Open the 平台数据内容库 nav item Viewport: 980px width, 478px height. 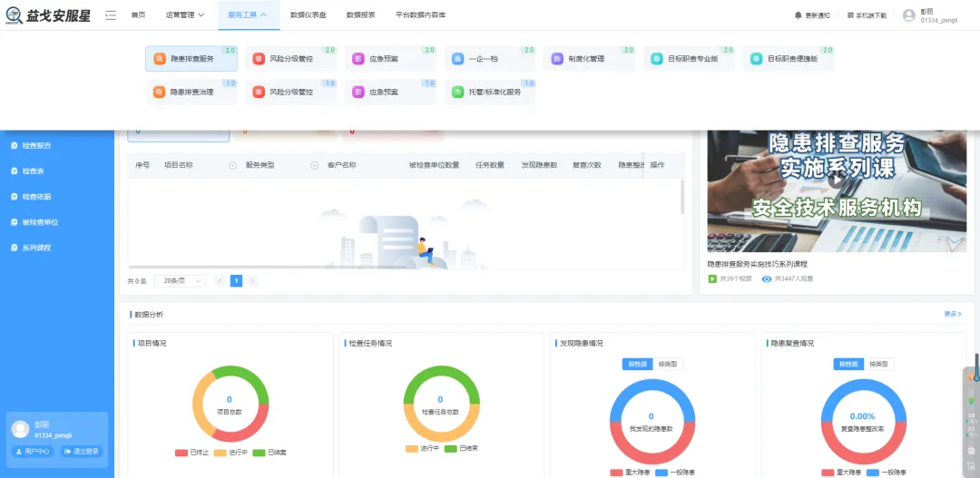tap(421, 15)
